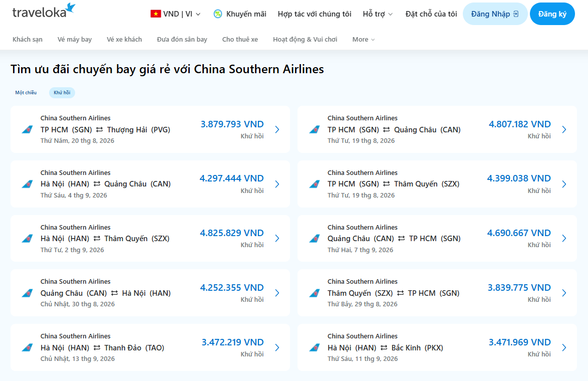Click price 4.297.444 VND
The width and height of the screenshot is (588, 381).
[231, 178]
